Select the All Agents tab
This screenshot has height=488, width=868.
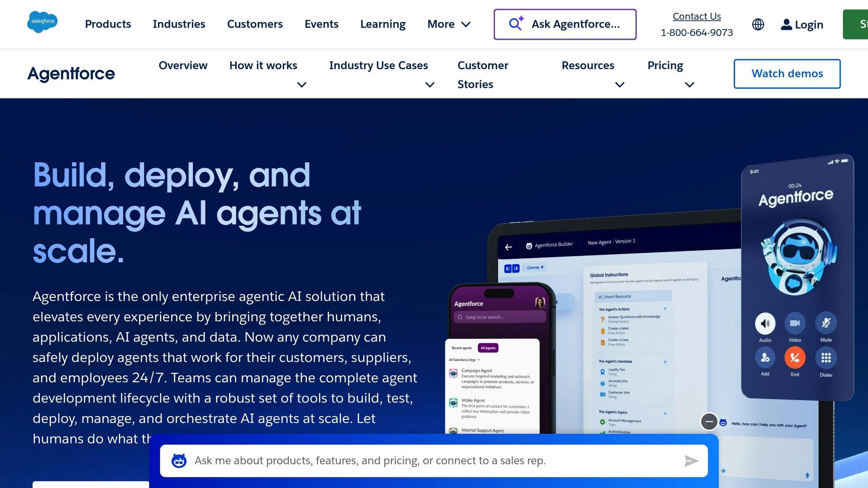tap(488, 348)
